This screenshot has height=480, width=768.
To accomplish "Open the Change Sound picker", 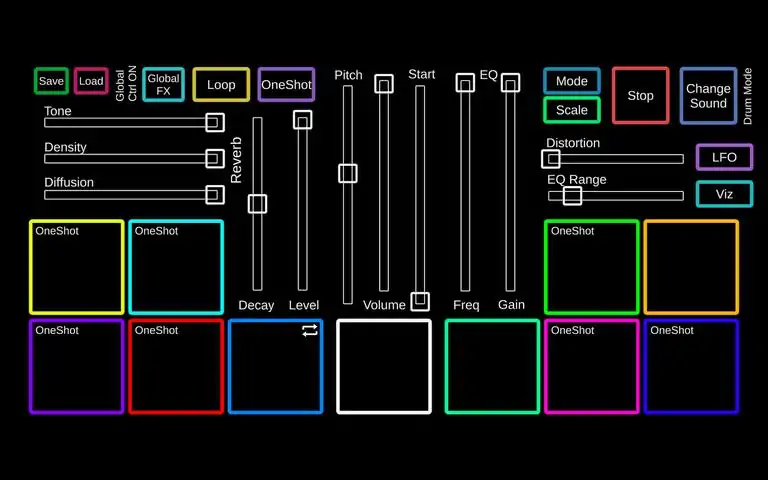I will (708, 96).
